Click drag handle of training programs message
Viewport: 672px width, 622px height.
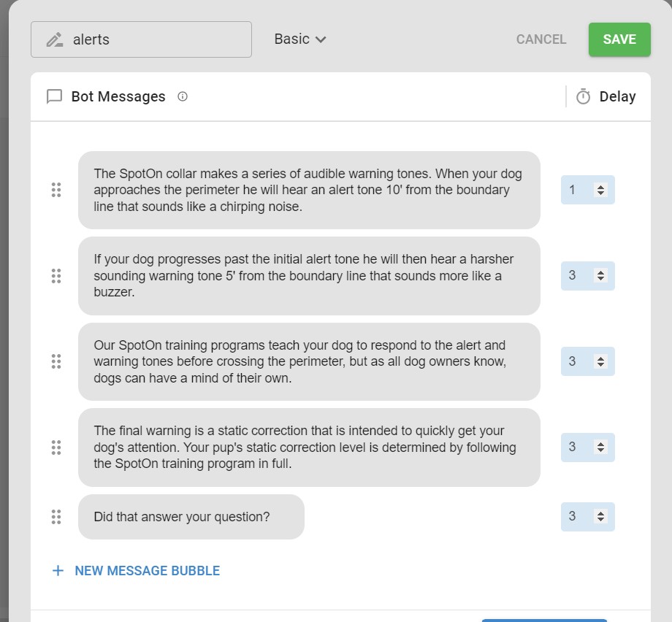point(56,361)
